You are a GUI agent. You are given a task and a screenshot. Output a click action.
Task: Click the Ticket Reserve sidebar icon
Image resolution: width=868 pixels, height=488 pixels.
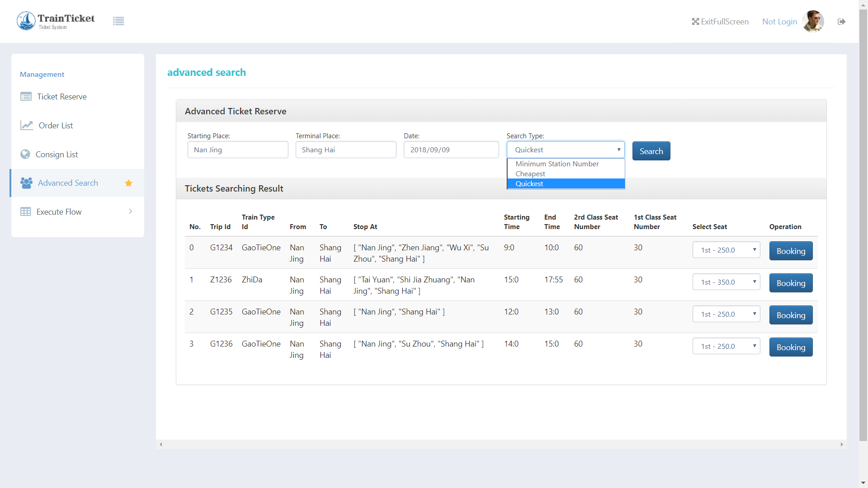[x=25, y=96]
